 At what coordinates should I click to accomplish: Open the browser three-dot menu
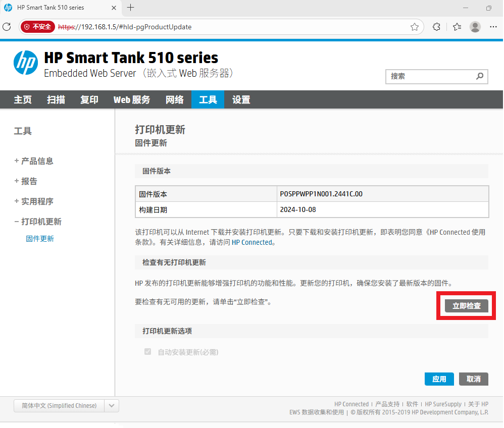point(493,27)
